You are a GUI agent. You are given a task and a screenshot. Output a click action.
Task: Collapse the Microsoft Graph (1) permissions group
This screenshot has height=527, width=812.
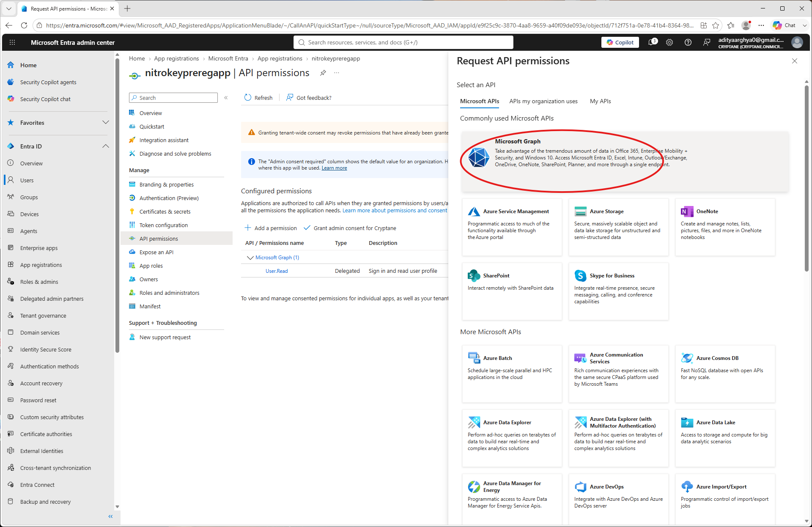point(250,258)
